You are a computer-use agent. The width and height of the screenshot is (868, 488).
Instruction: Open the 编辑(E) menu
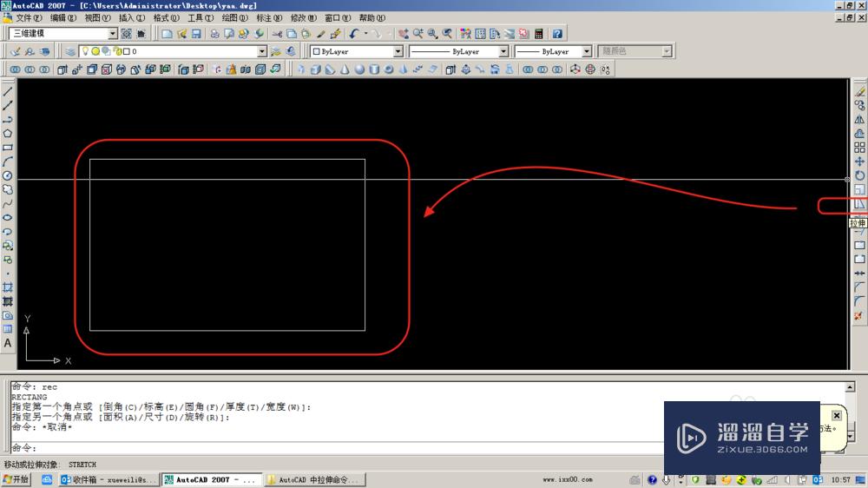pos(63,18)
